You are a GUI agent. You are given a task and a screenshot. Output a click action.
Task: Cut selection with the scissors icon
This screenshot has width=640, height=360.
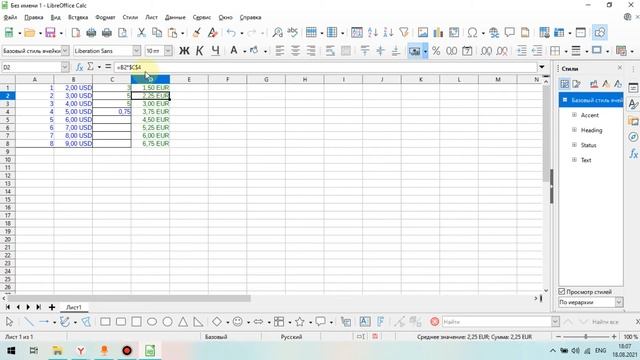(x=141, y=33)
